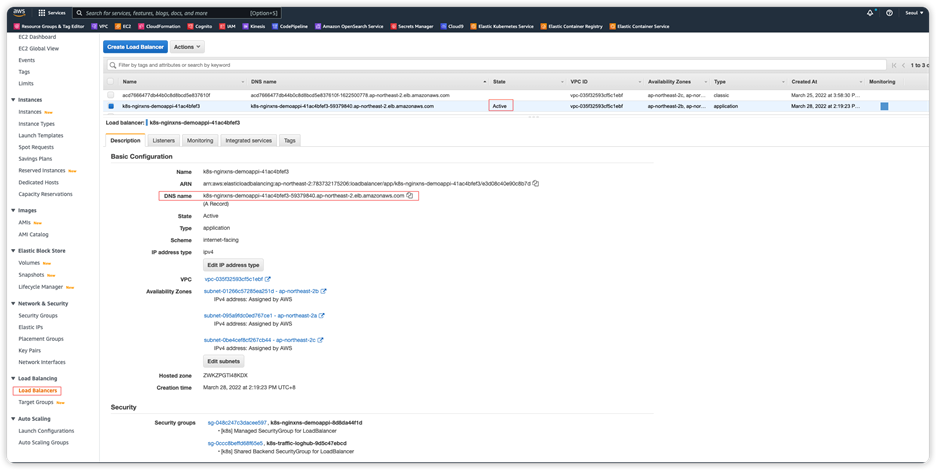Open security group sg-048c247c3dacee597 link
Viewport: 936px width, 470px height.
click(x=237, y=422)
